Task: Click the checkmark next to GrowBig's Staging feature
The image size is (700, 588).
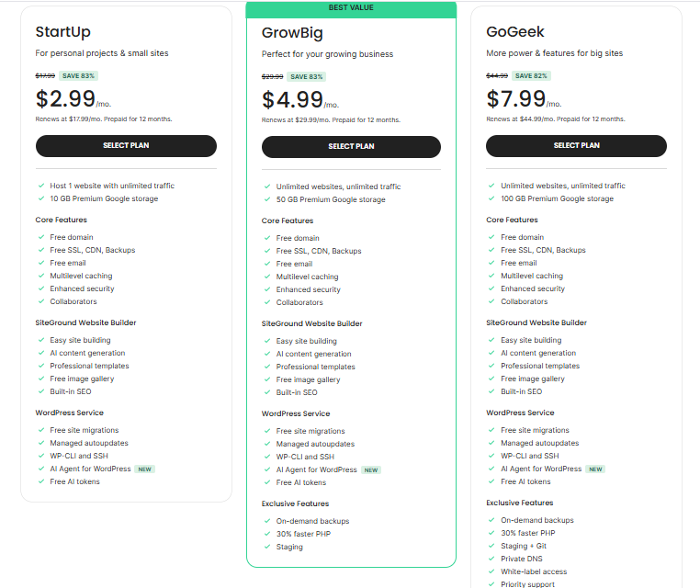Action: [x=267, y=547]
